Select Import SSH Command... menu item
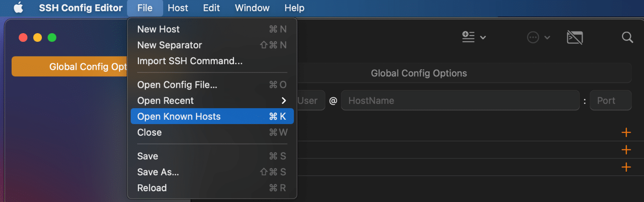Screen dimensions: 644x202 click(x=190, y=61)
